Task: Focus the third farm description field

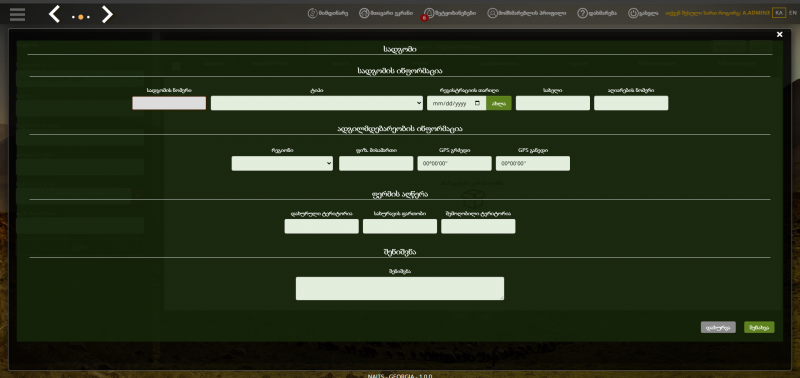Action: tap(478, 226)
